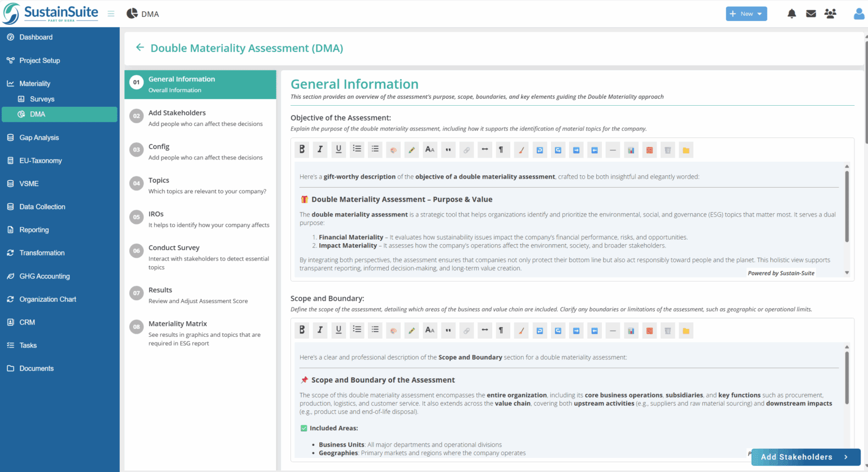Toggle the sidebar with the hamburger icon
Viewport: 868px width, 472px height.
pos(111,14)
